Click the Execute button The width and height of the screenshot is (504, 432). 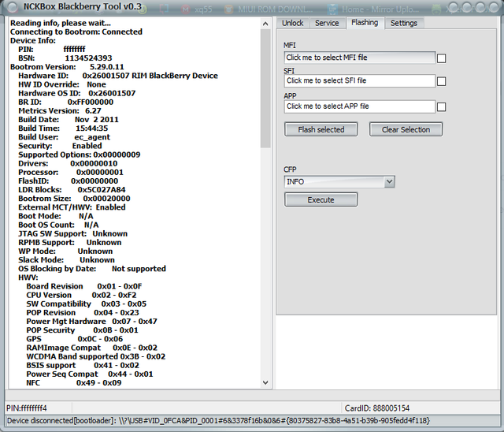[321, 199]
